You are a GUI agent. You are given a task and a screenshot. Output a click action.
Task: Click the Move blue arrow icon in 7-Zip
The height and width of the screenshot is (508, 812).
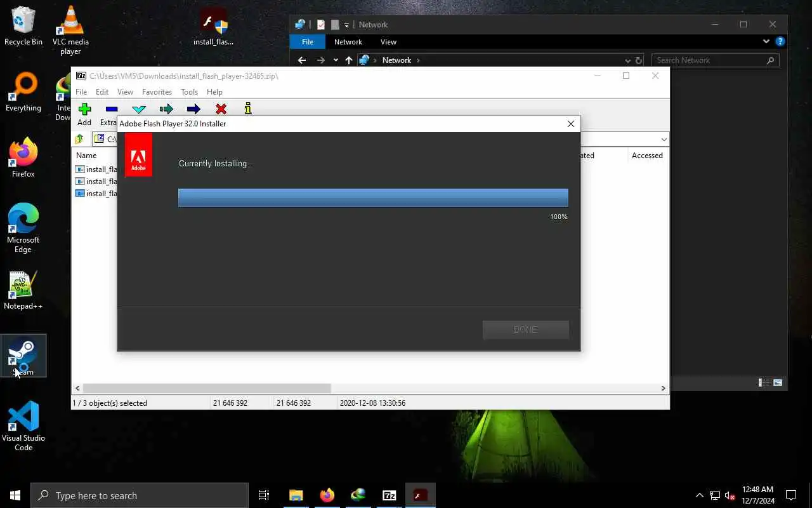coord(193,109)
